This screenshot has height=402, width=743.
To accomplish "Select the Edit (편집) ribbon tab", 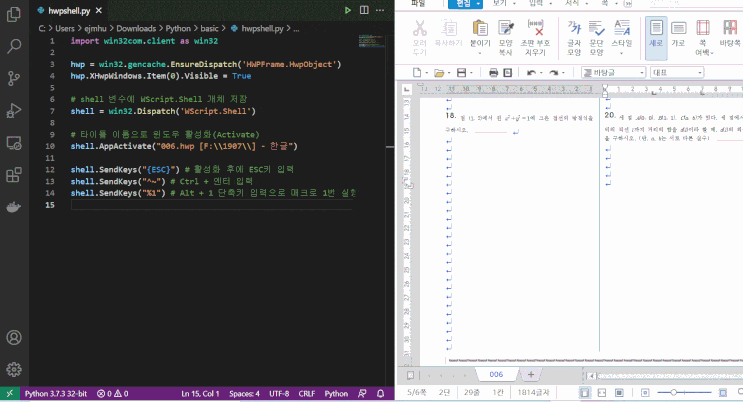I will (x=465, y=4).
